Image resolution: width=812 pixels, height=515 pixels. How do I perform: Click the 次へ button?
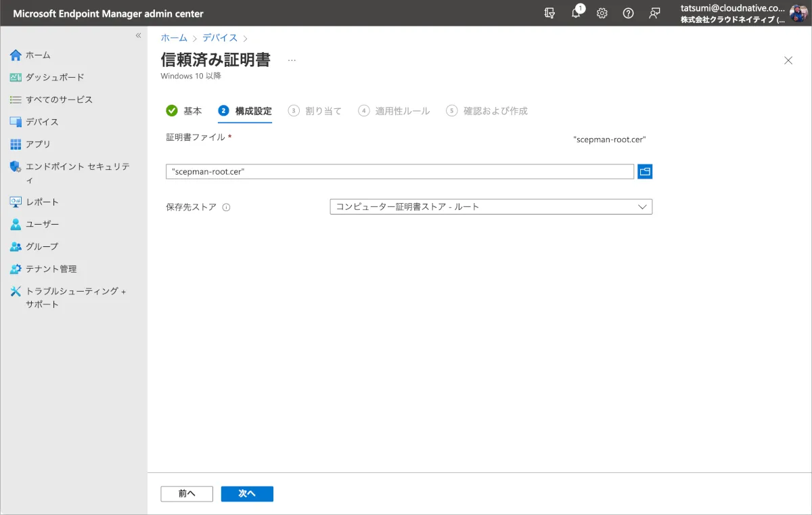(247, 494)
